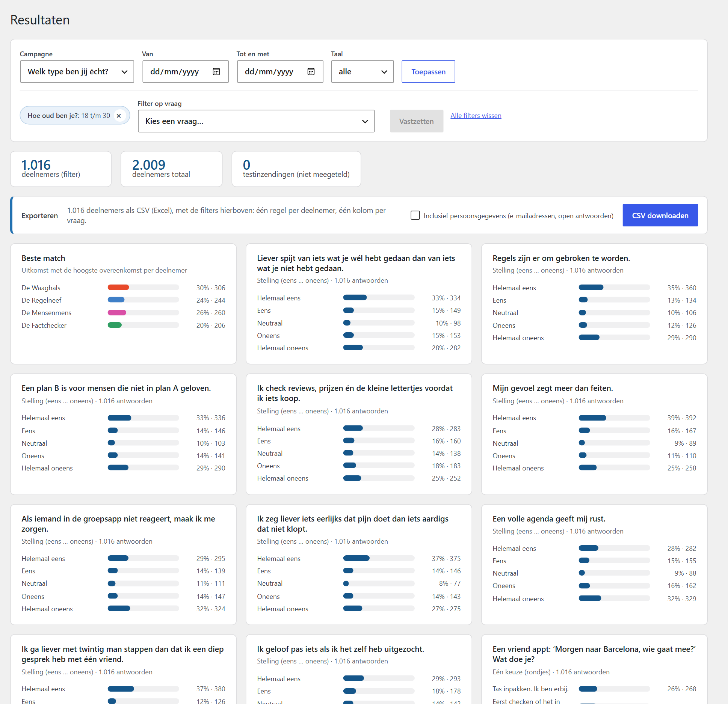Click the Vastzetten button
The image size is (728, 704).
pos(416,121)
